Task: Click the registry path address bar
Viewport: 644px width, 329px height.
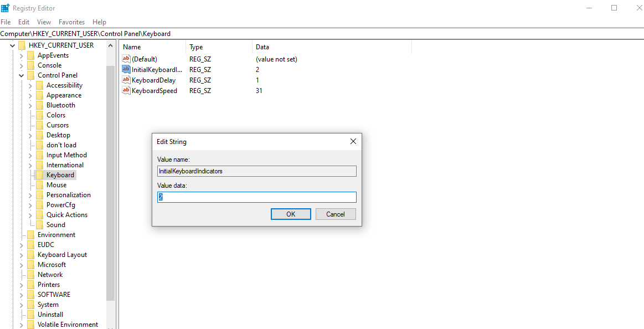Action: (x=322, y=34)
